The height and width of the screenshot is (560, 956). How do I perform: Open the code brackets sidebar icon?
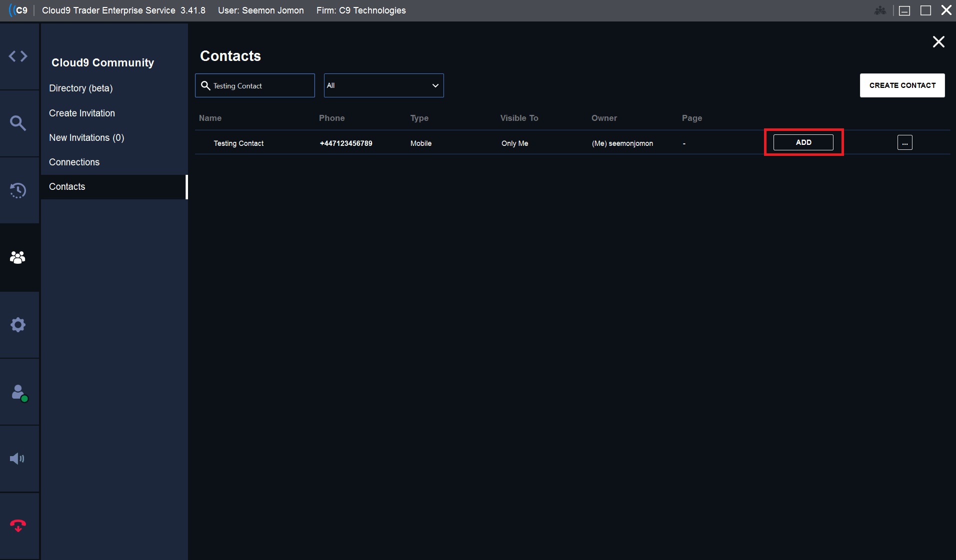(18, 56)
